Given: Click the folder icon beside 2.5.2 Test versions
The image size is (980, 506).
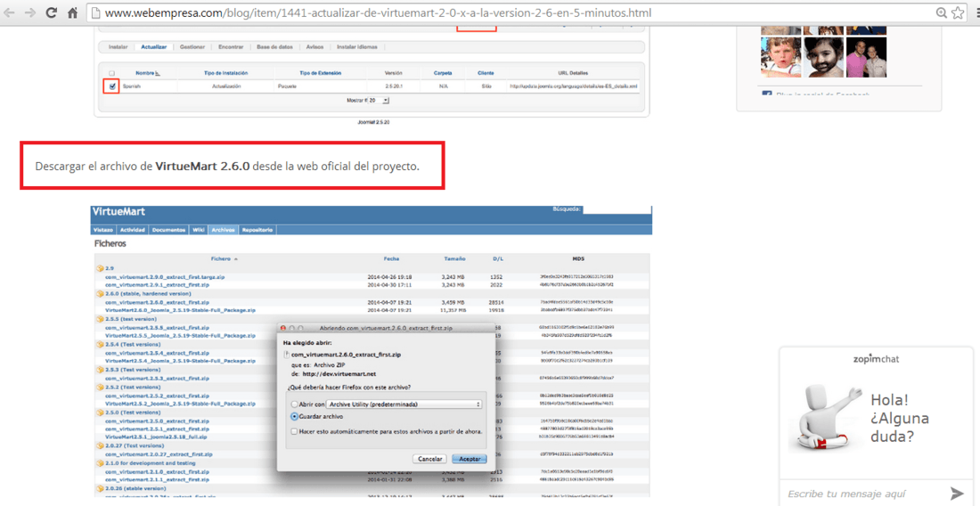Looking at the screenshot, I should [x=100, y=387].
